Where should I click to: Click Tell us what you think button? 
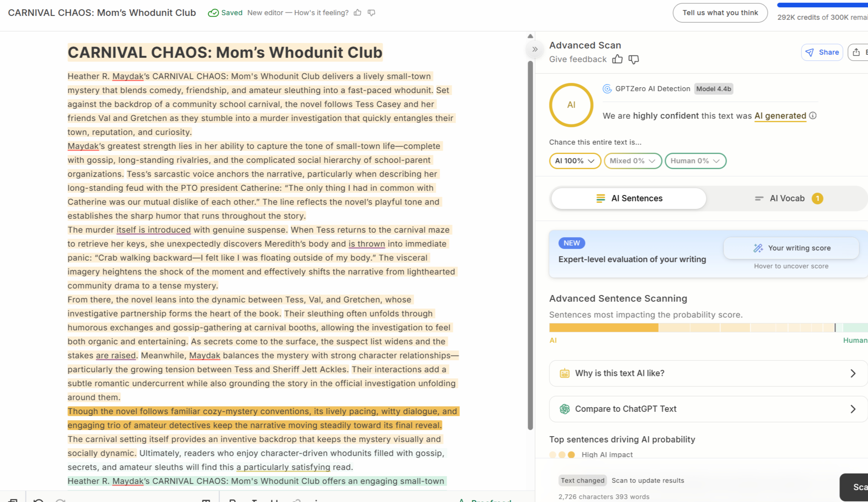720,13
